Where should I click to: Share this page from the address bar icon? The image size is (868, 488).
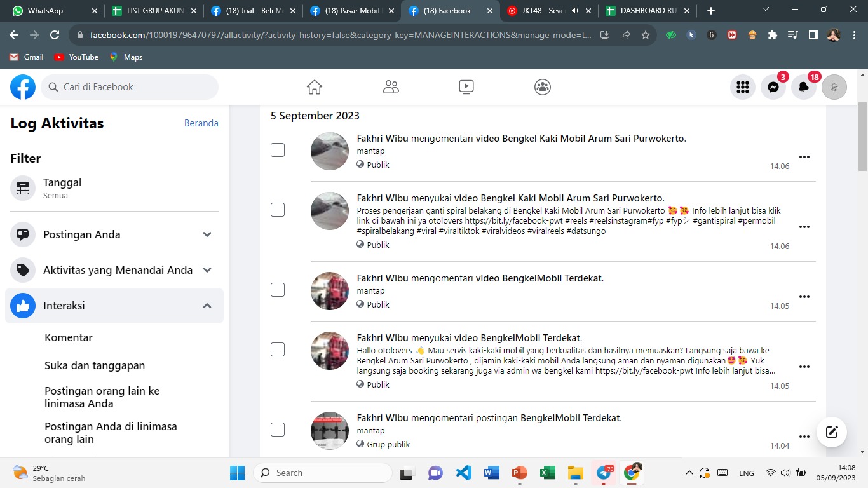pos(625,36)
